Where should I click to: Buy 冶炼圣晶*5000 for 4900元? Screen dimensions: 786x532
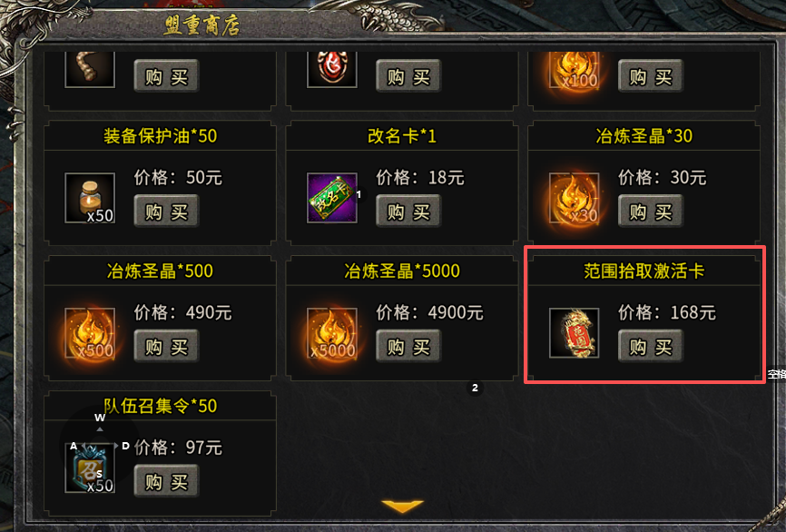(x=408, y=347)
